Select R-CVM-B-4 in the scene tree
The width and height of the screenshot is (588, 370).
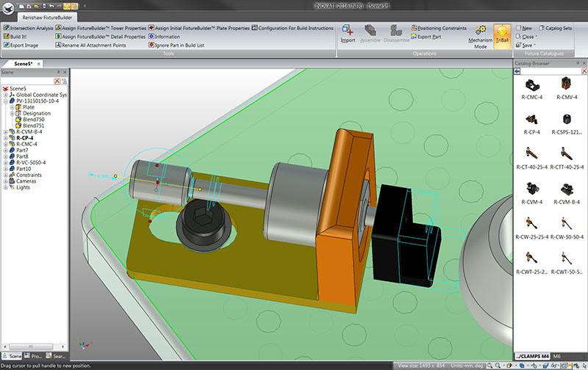31,131
